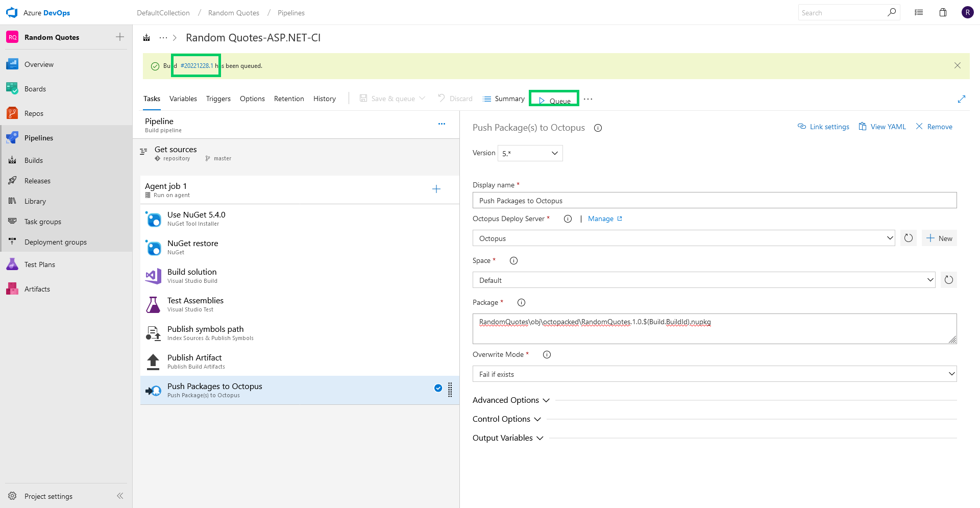Toggle the checkmark on Push Packages to Octopus task
The width and height of the screenshot is (980, 508).
[438, 388]
